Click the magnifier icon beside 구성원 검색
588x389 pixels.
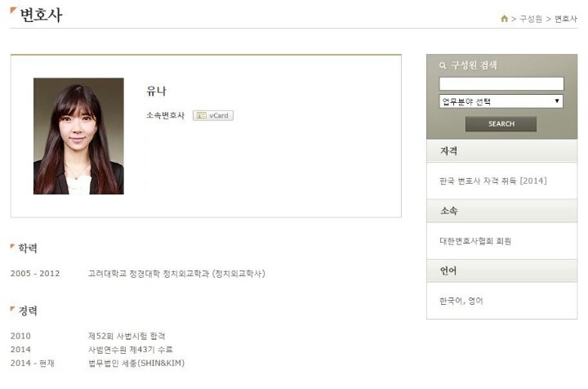443,65
